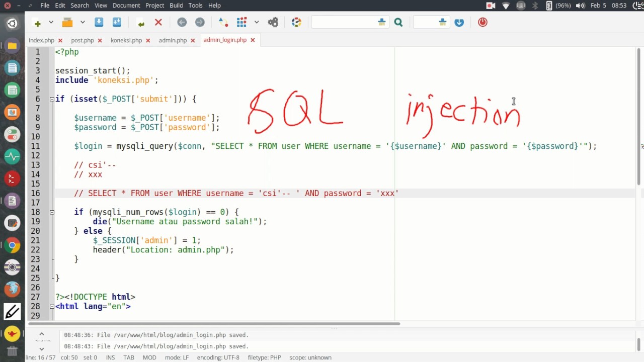Collapse the html tag fold at line 28
This screenshot has width=644, height=362.
(x=52, y=306)
